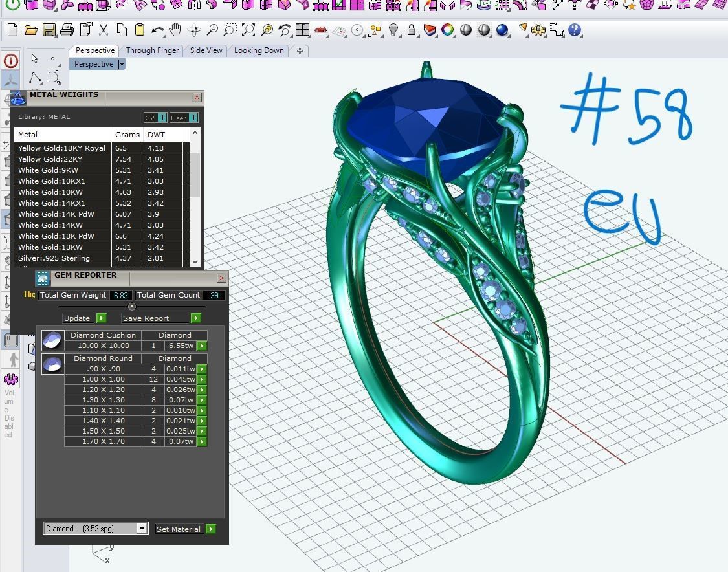This screenshot has width=728, height=572.
Task: Click Zoom Extents icon
Action: coord(248,30)
